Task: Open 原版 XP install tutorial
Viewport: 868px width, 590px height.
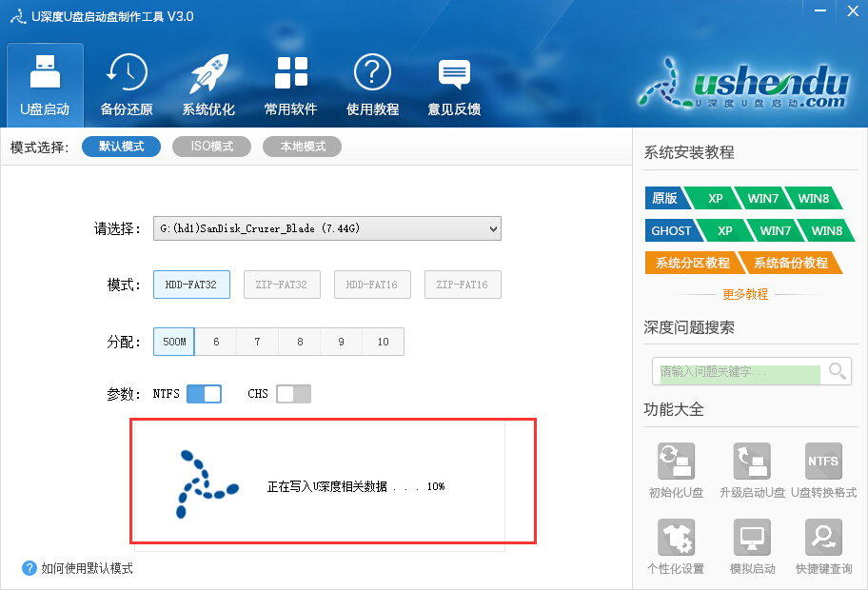Action: [714, 198]
